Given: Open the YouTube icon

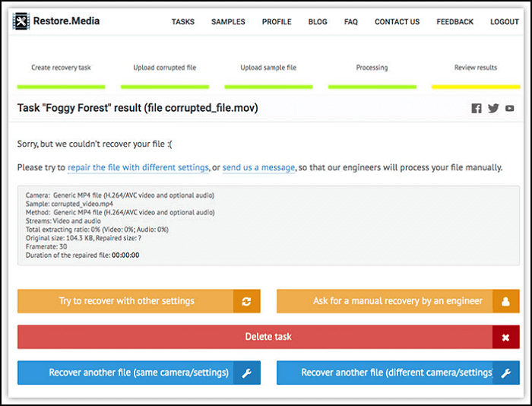Looking at the screenshot, I should tap(510, 108).
